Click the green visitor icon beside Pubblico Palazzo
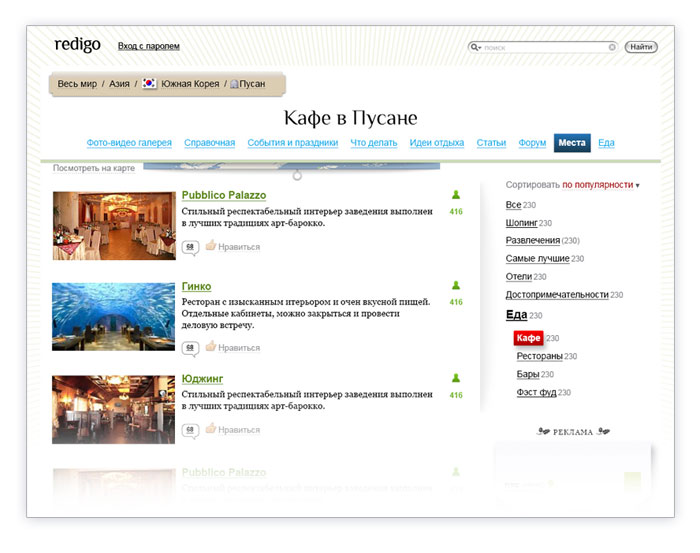The image size is (700, 553). coord(456,195)
